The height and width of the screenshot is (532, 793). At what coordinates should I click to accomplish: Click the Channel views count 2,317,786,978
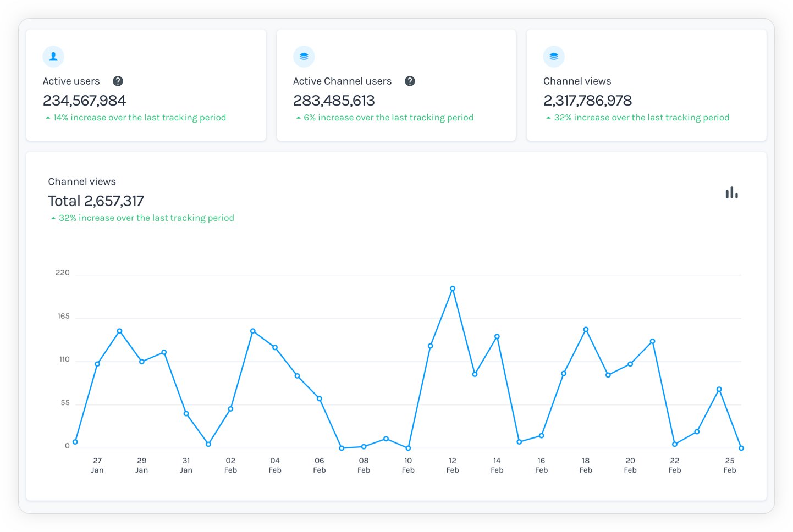[x=587, y=100]
